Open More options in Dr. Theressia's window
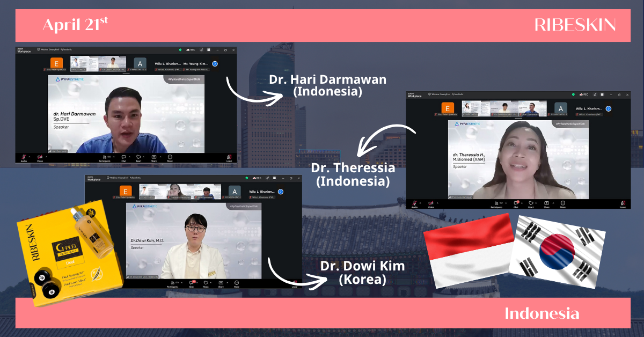 (562, 203)
